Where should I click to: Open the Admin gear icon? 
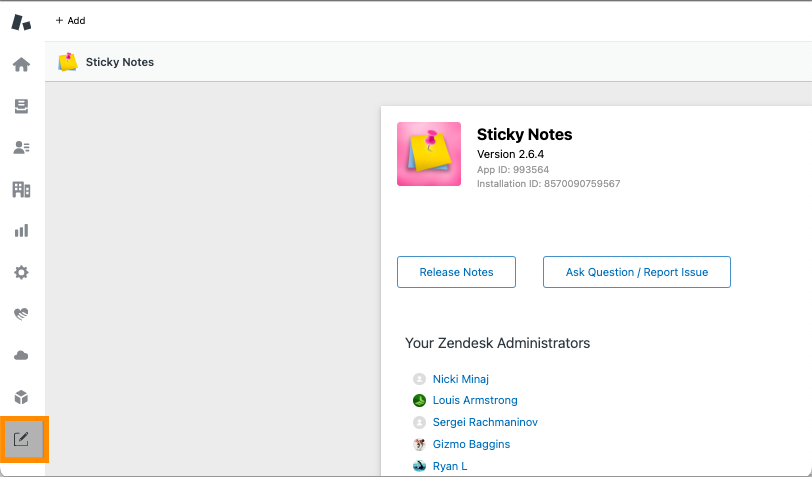[21, 272]
